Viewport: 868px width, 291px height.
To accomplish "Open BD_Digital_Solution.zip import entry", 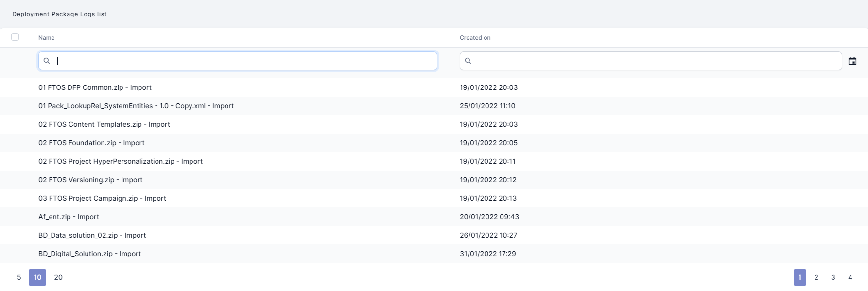I will [89, 254].
